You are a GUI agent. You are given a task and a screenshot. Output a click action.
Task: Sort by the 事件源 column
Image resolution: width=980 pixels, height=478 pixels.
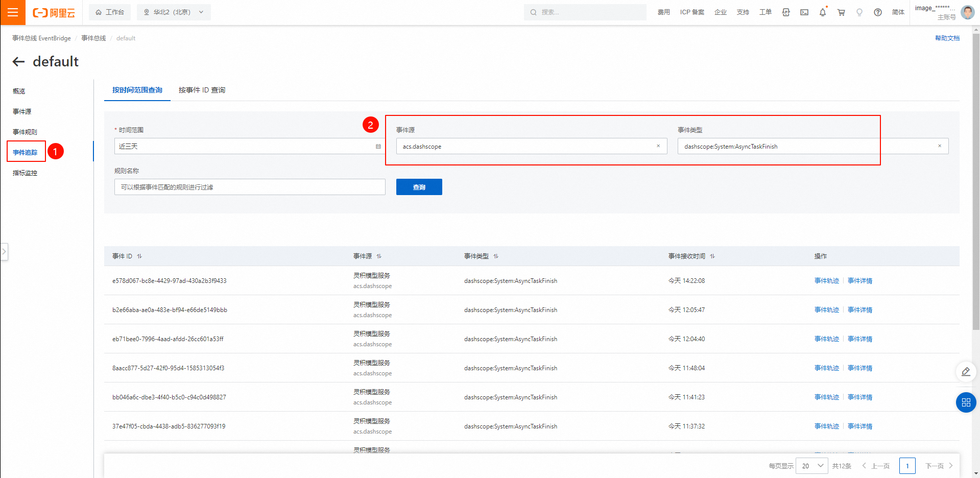[x=379, y=256]
